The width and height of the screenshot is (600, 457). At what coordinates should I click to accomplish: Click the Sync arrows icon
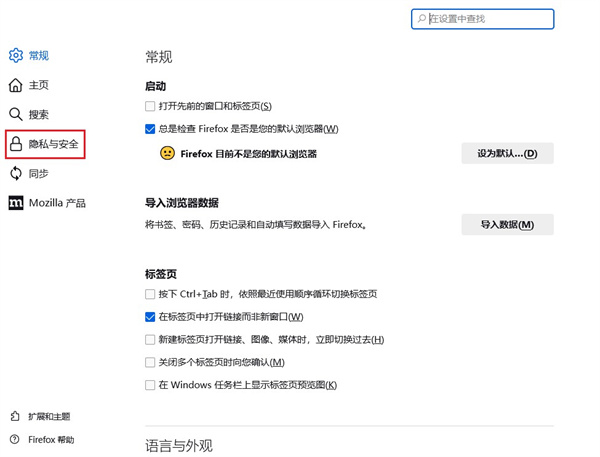click(16, 173)
